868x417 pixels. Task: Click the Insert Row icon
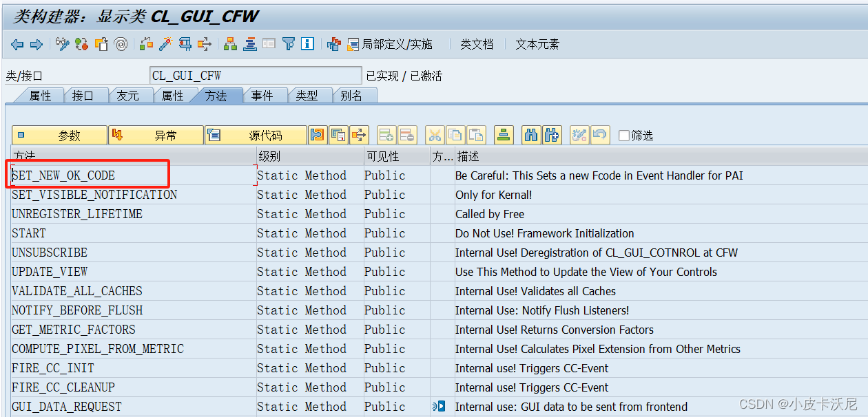(386, 135)
